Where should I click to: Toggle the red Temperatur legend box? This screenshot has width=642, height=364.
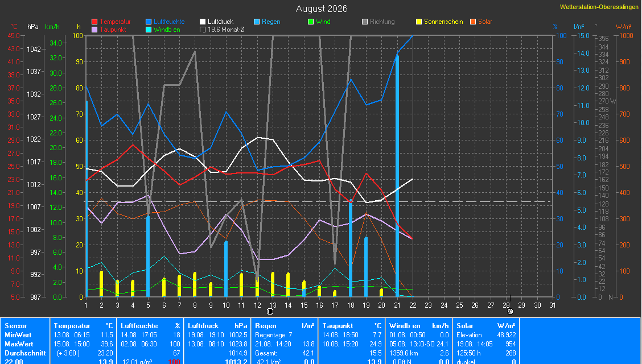point(94,22)
